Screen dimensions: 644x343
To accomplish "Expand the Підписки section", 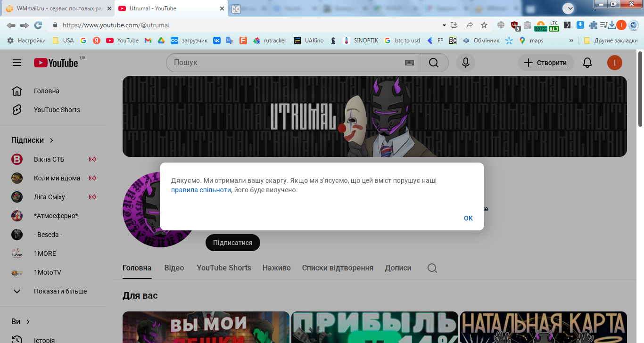I will click(33, 140).
